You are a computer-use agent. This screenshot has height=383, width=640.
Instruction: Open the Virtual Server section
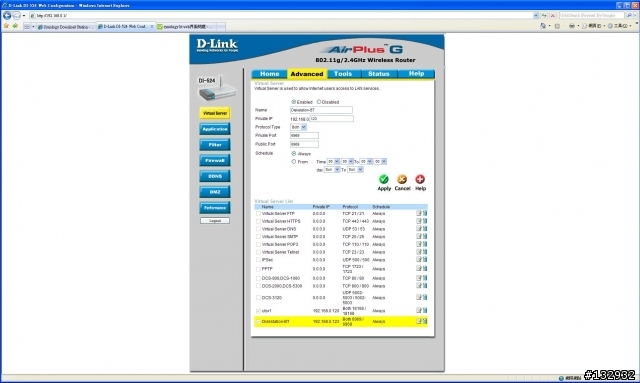click(x=215, y=113)
